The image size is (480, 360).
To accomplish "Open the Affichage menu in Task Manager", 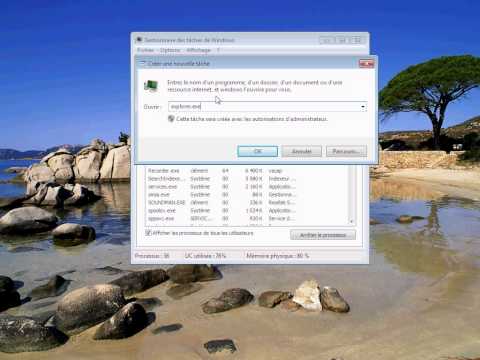I will coord(198,50).
